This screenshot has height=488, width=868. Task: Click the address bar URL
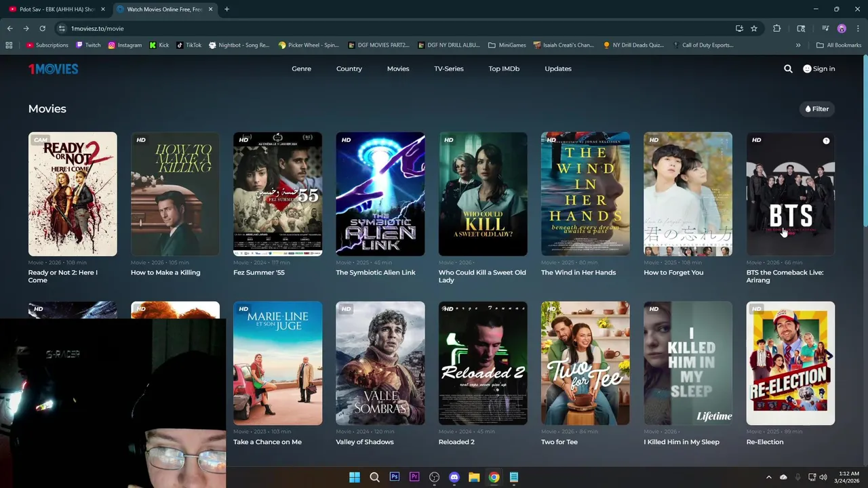[98, 28]
